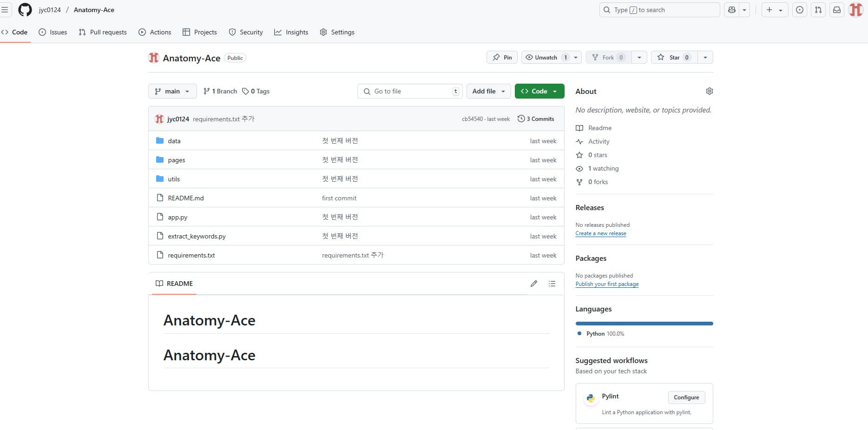
Task: Open the Add file dropdown
Action: 488,91
